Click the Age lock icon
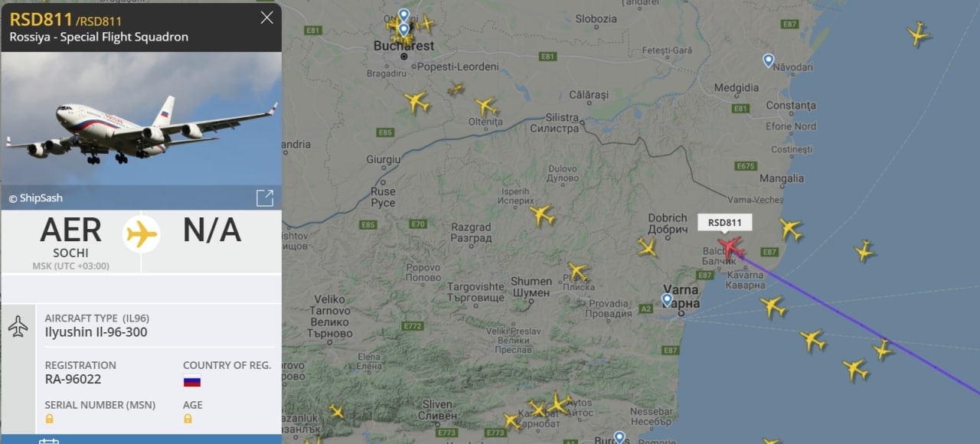 [x=188, y=419]
